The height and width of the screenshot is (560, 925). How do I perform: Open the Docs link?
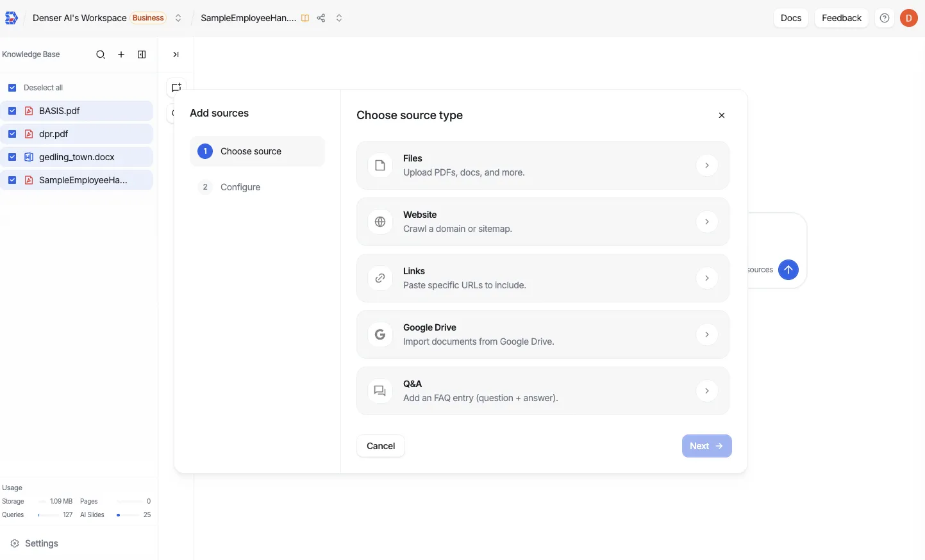tap(790, 18)
